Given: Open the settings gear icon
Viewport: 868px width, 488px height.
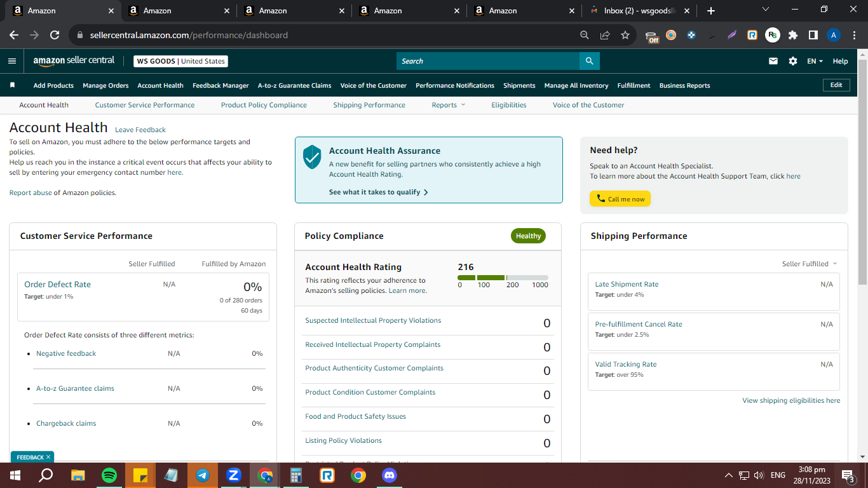Looking at the screenshot, I should tap(792, 61).
